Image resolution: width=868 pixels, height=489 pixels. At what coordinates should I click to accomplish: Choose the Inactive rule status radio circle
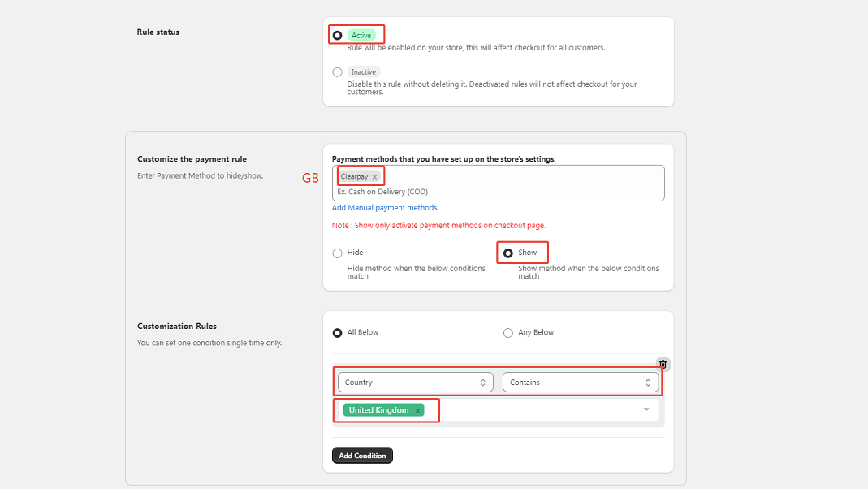click(337, 72)
